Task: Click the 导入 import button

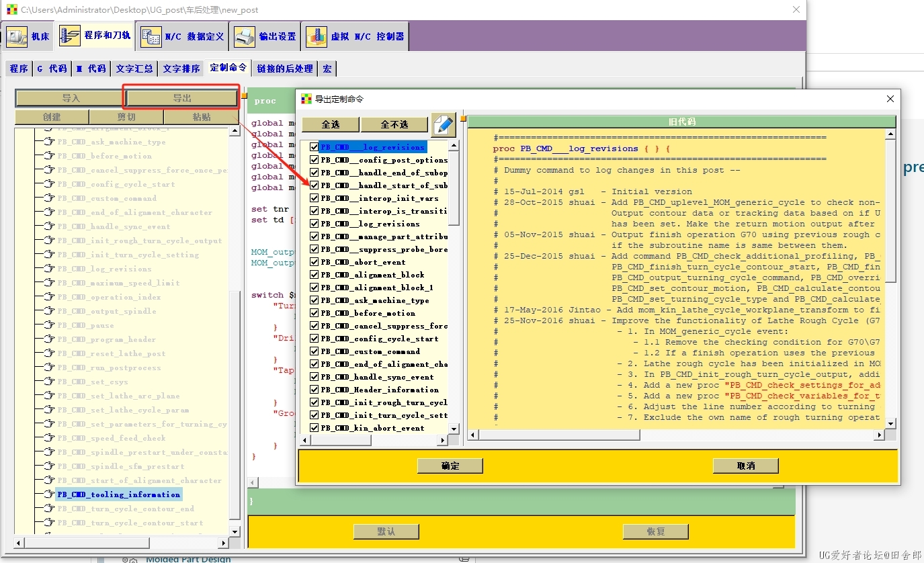Action: (x=71, y=98)
